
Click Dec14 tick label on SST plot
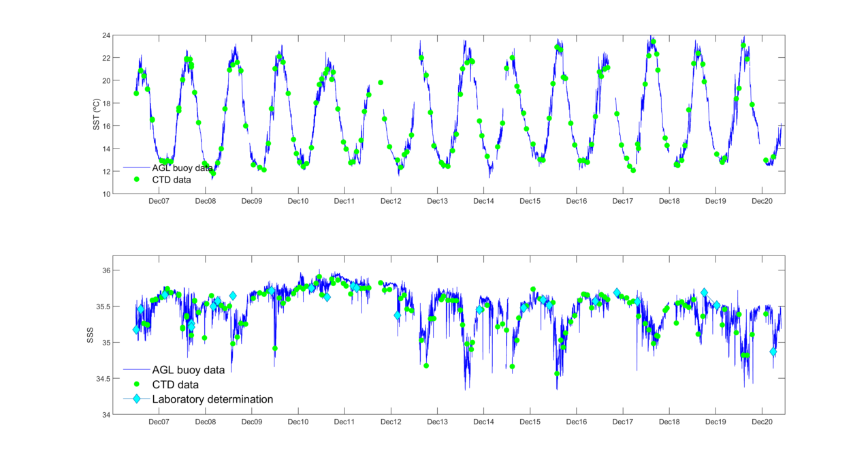(x=483, y=202)
